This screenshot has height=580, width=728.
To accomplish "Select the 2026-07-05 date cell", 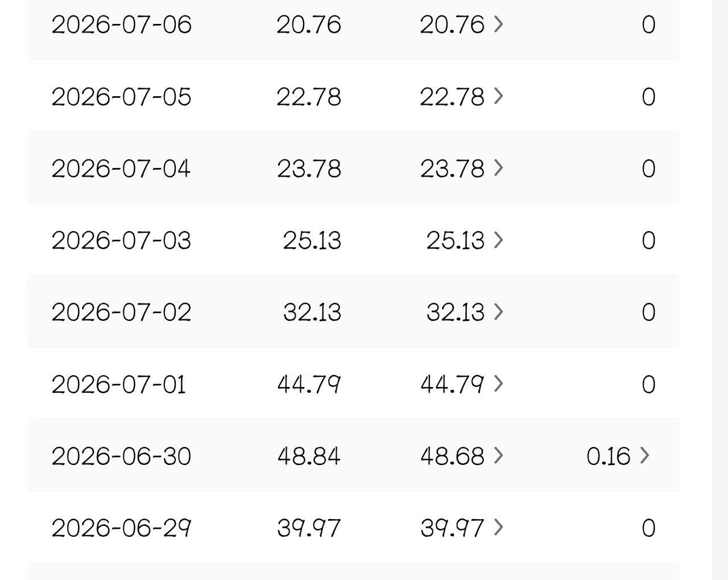I will 121,96.
